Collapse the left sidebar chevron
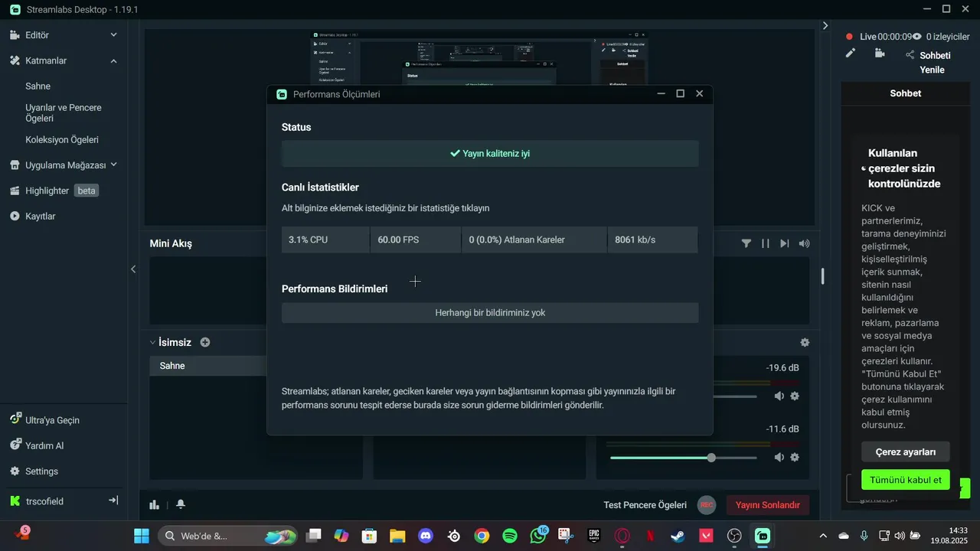The image size is (980, 551). pos(133,269)
